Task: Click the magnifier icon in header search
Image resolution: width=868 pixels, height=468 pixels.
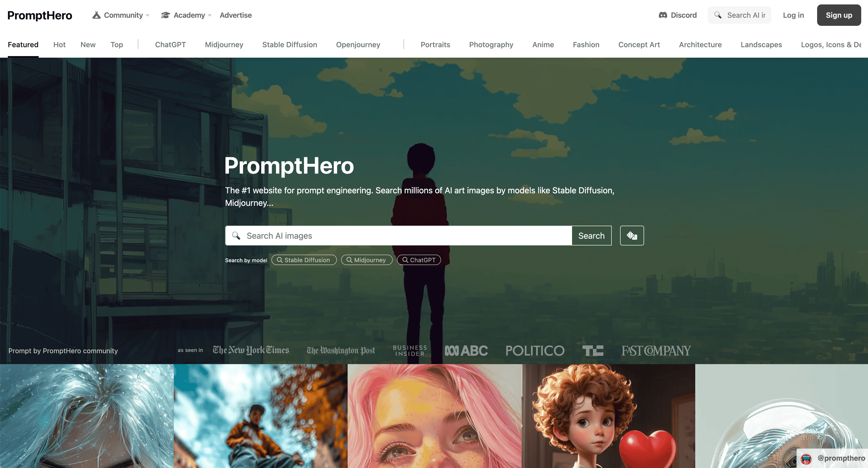Action: click(x=718, y=15)
